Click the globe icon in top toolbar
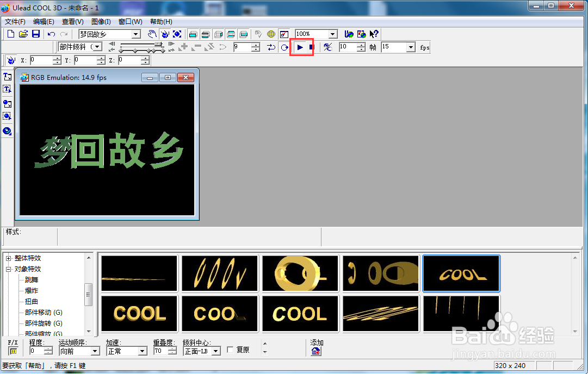The width and height of the screenshot is (588, 374). click(x=271, y=34)
